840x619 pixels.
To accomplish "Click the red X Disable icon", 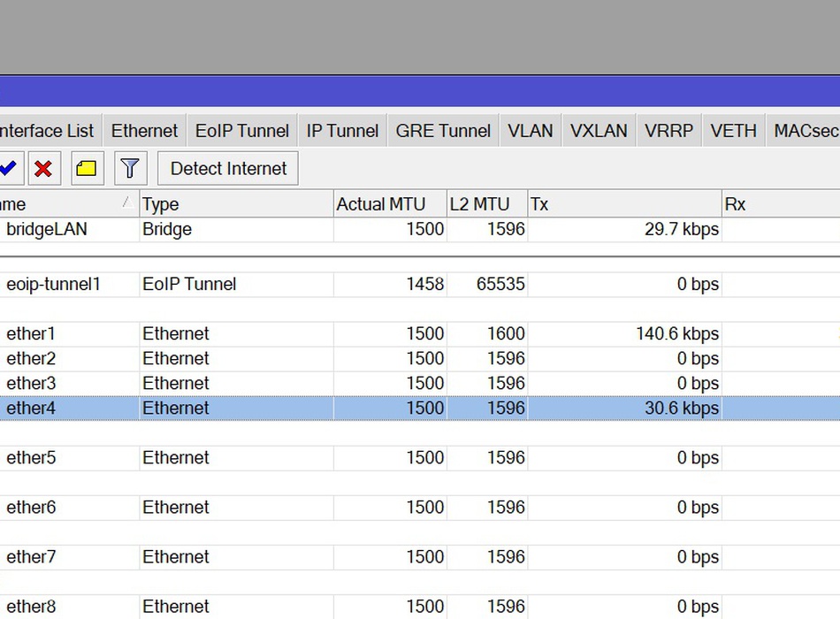I will (x=43, y=168).
